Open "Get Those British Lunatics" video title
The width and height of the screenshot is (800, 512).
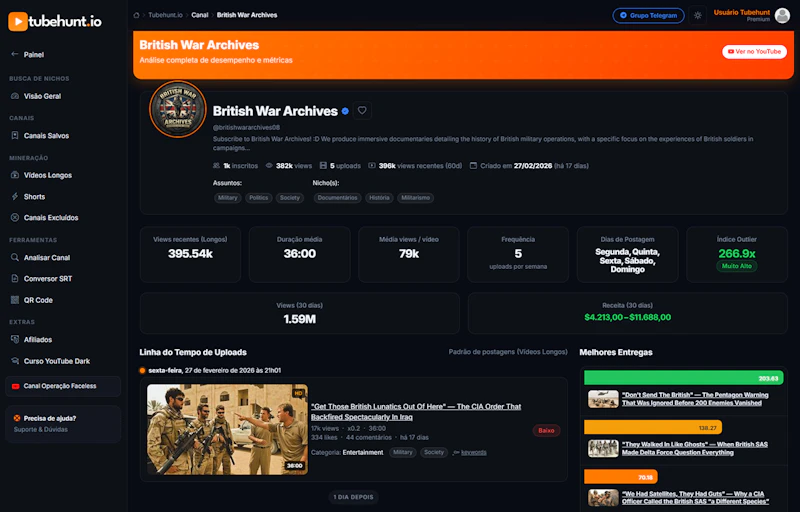click(416, 412)
